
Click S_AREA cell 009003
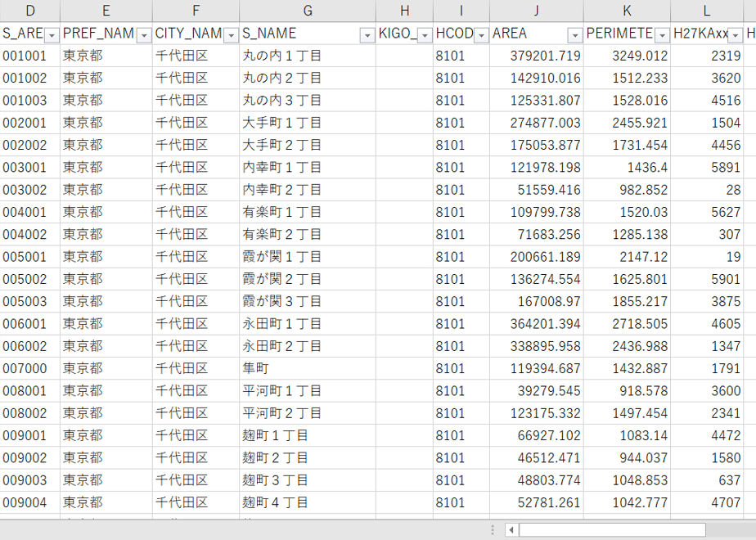[30, 480]
